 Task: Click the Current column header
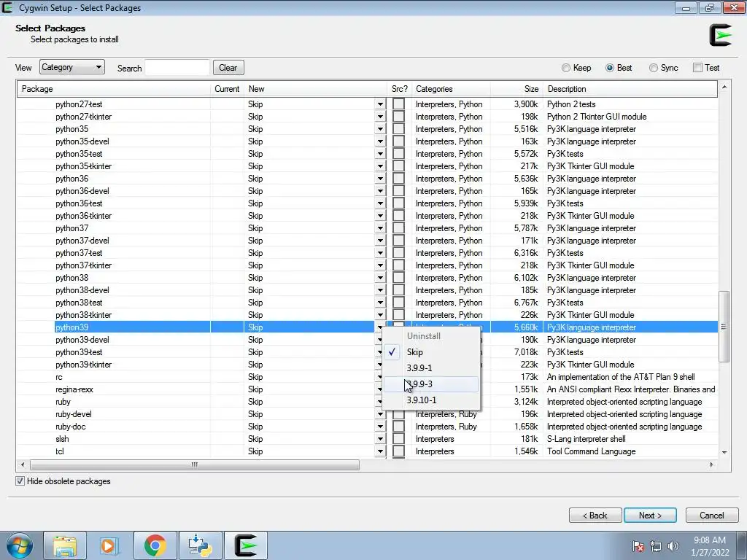coord(228,89)
